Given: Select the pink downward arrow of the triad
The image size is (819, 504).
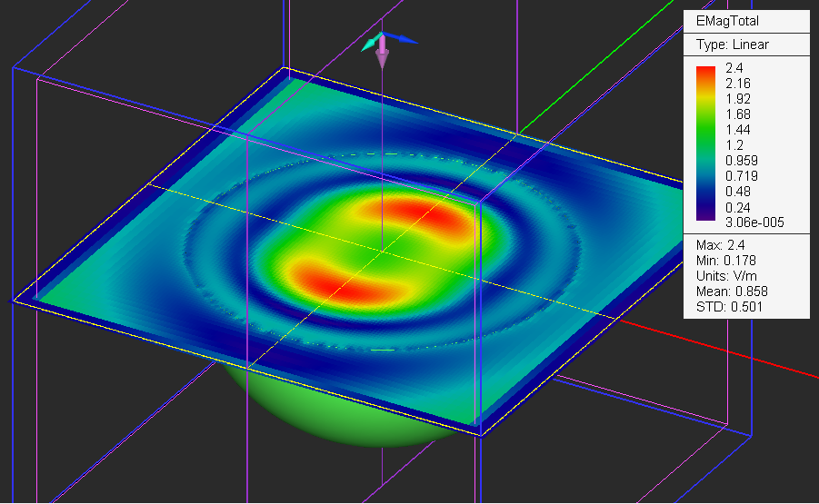Looking at the screenshot, I should (x=383, y=58).
